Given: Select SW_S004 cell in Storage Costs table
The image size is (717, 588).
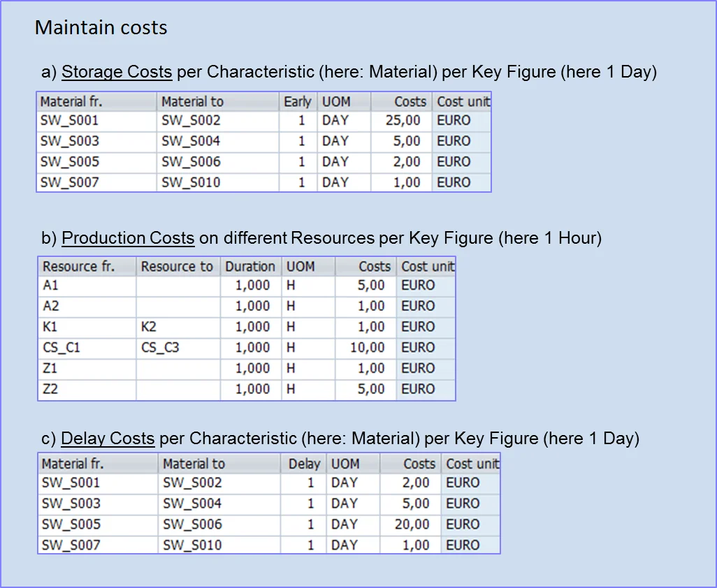Looking at the screenshot, I should pos(218,141).
